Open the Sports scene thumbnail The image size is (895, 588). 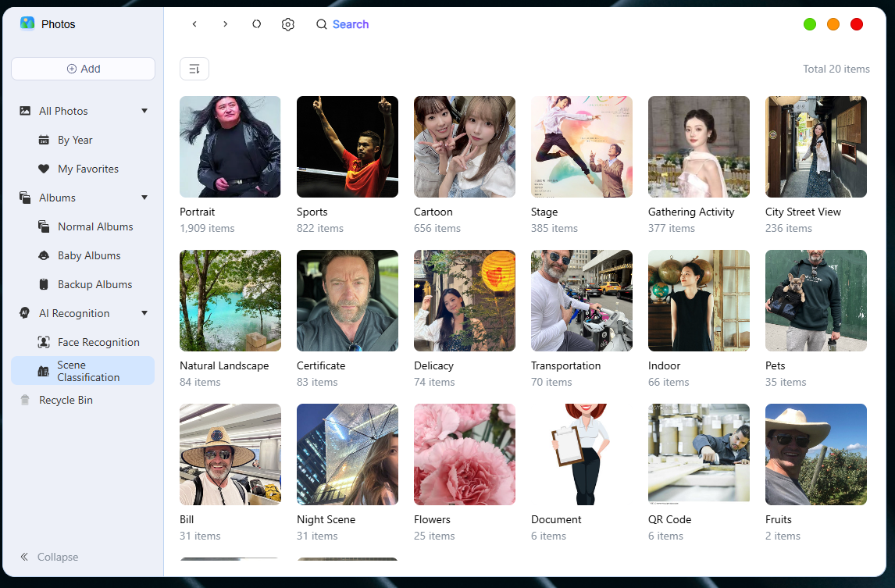(x=348, y=147)
